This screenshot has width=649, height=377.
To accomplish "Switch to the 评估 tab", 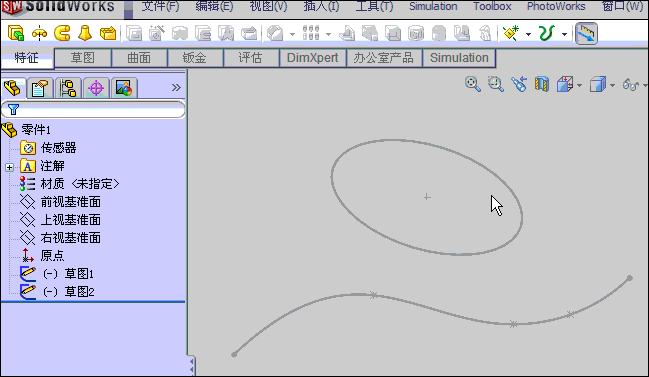I will pyautogui.click(x=251, y=58).
